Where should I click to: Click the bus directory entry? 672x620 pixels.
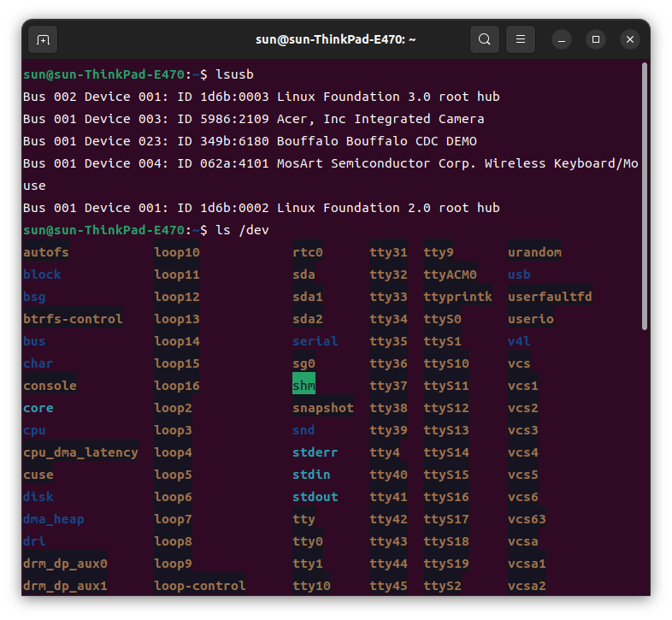pyautogui.click(x=34, y=341)
